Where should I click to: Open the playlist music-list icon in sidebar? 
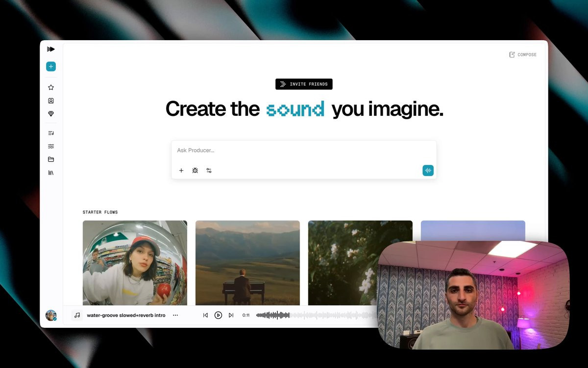coord(51,133)
